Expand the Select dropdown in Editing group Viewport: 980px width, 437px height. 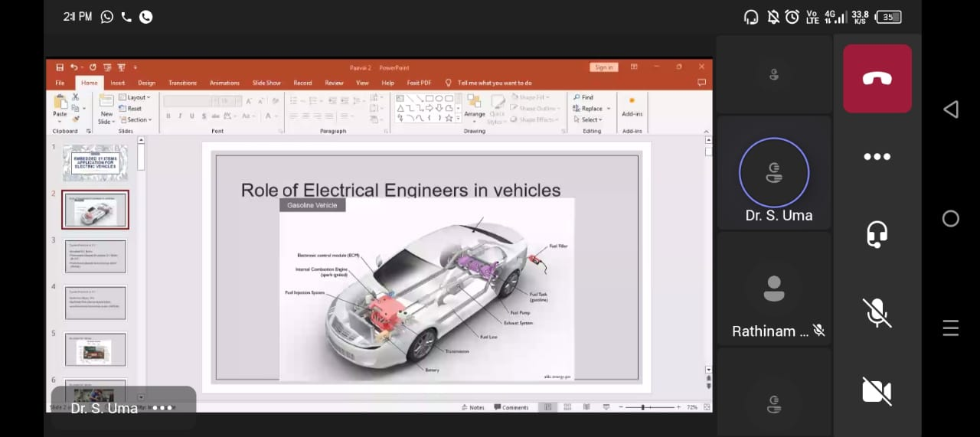tap(591, 120)
